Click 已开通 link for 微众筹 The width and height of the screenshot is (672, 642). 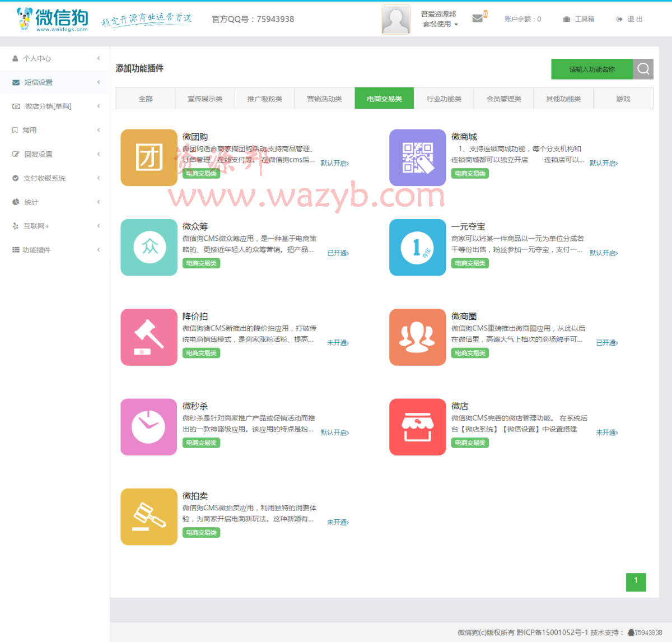point(338,253)
